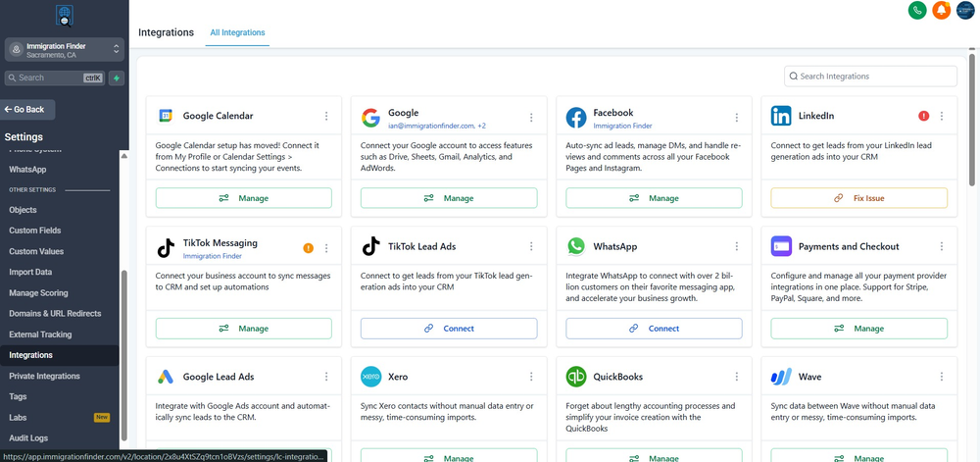Click Manage on the Facebook card
This screenshot has height=462, width=980.
coord(654,198)
